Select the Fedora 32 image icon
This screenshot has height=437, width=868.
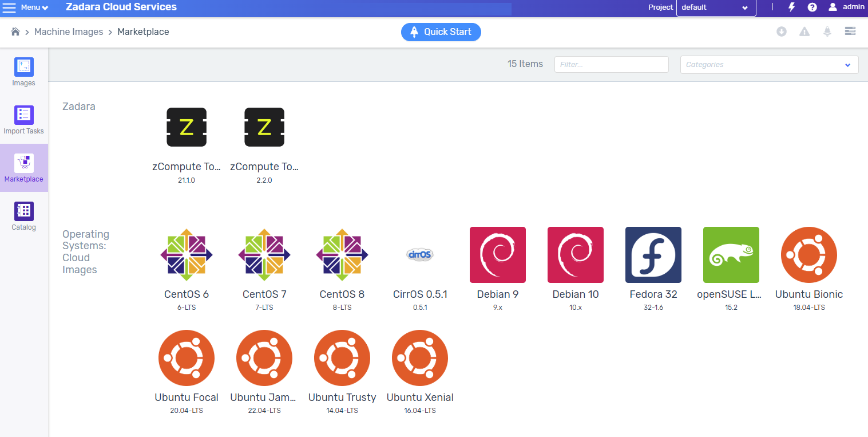point(653,255)
